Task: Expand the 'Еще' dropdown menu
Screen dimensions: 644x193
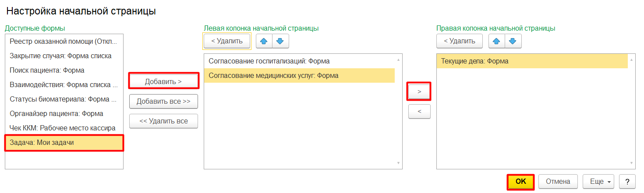Action: [598, 181]
